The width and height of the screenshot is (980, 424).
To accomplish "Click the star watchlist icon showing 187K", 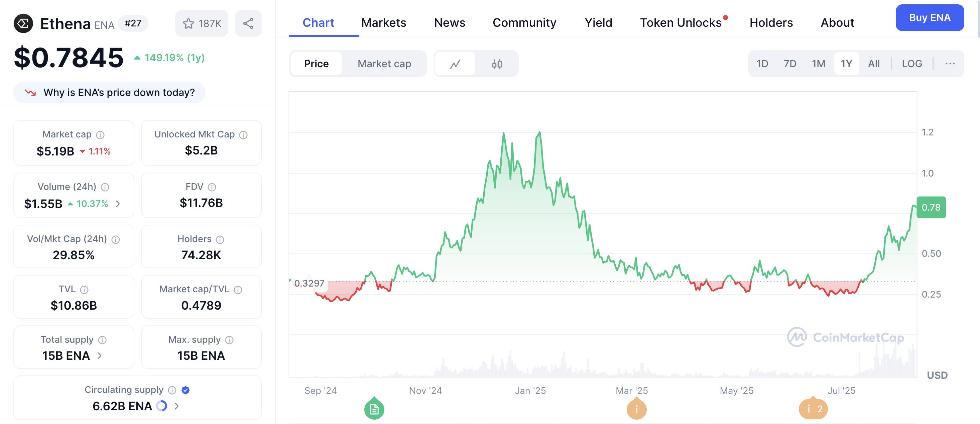I will coord(202,24).
